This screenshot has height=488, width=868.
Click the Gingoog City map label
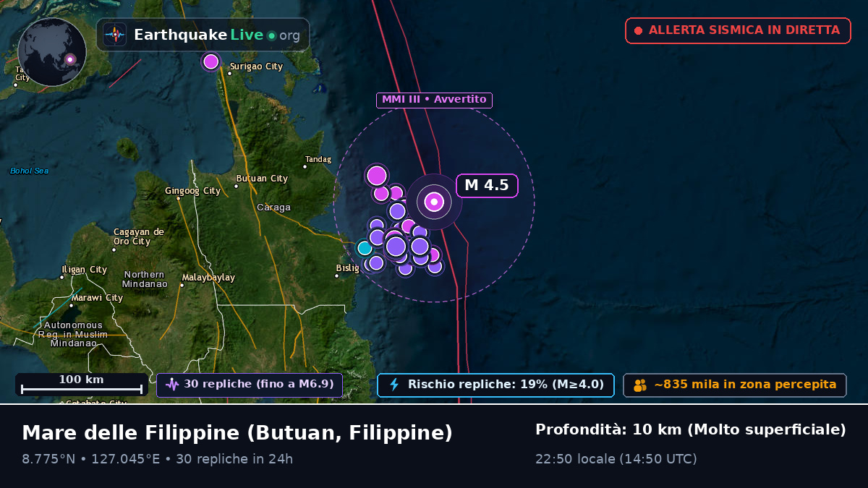[x=193, y=191]
